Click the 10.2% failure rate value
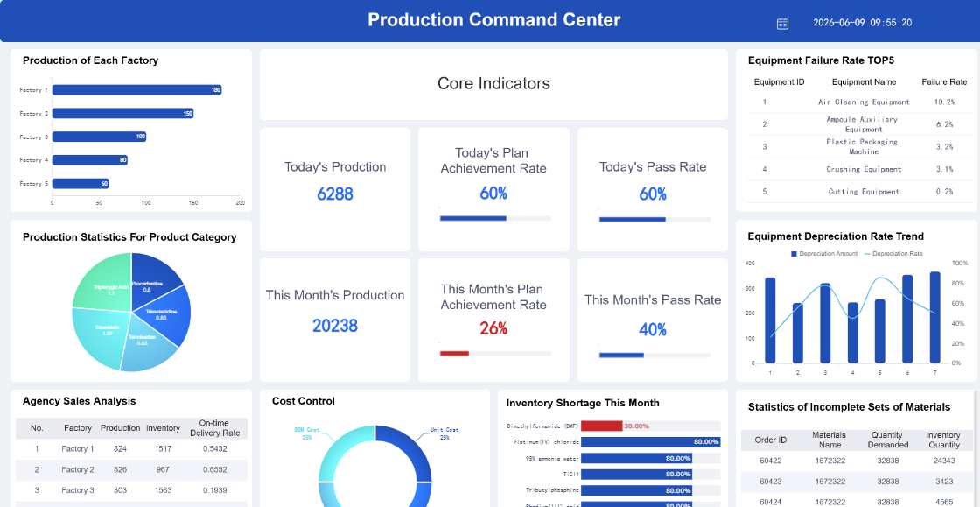The image size is (980, 507). click(x=944, y=102)
